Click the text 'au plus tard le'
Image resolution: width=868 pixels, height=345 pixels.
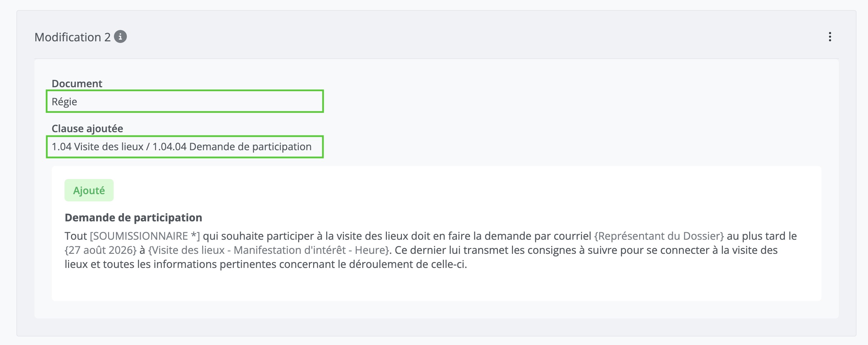pos(762,236)
